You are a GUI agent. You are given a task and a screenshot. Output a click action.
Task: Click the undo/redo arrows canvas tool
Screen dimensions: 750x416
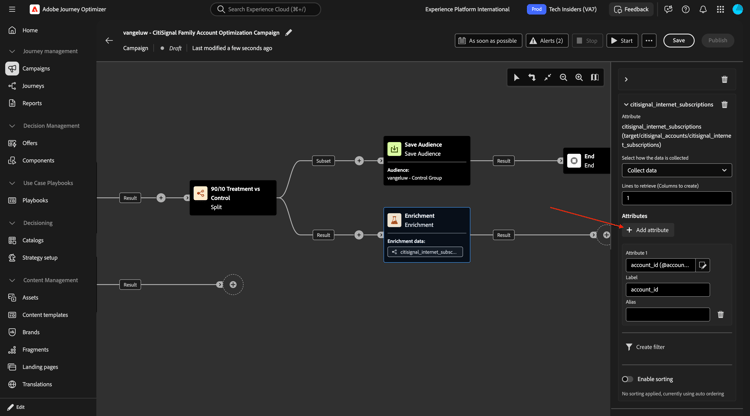(x=532, y=77)
